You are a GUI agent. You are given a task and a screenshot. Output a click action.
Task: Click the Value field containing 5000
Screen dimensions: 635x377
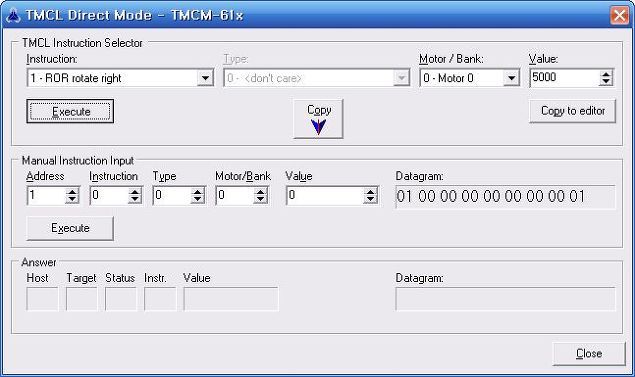tap(565, 78)
